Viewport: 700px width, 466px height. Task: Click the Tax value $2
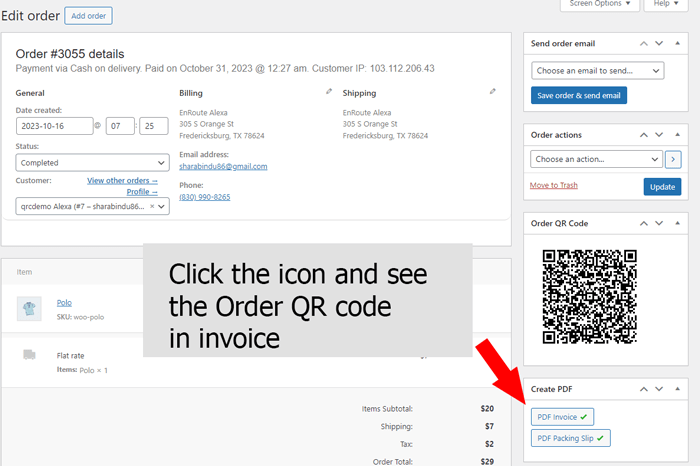[489, 444]
